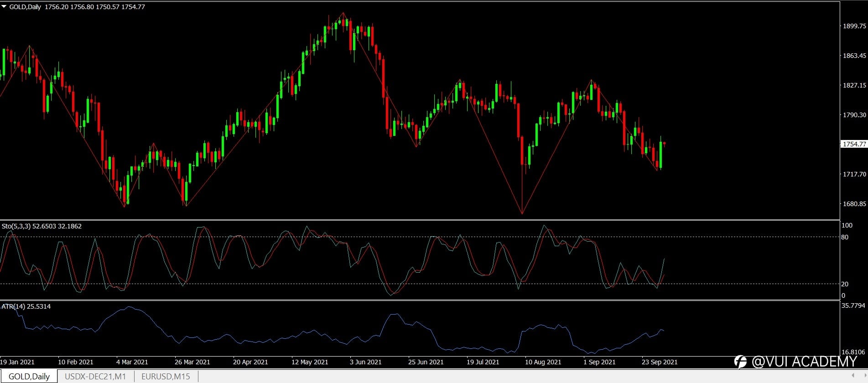The image size is (868, 383).
Task: Click the VUI Academy speech-bubble logo icon
Action: tap(740, 362)
